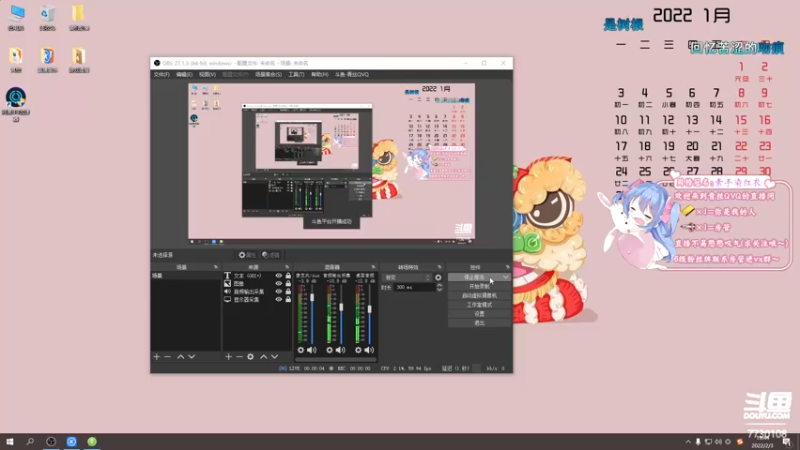800x450 pixels.
Task: Click the 桌面音频 volume fader
Action: click(x=369, y=309)
